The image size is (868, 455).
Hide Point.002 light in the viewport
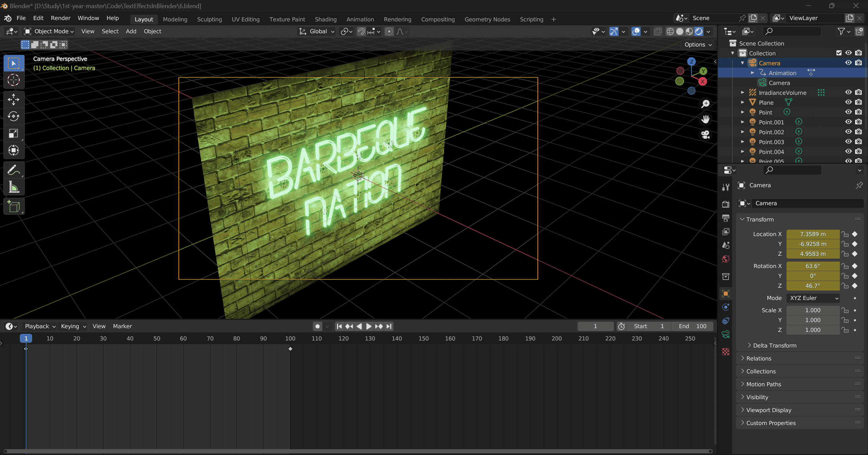coord(848,132)
